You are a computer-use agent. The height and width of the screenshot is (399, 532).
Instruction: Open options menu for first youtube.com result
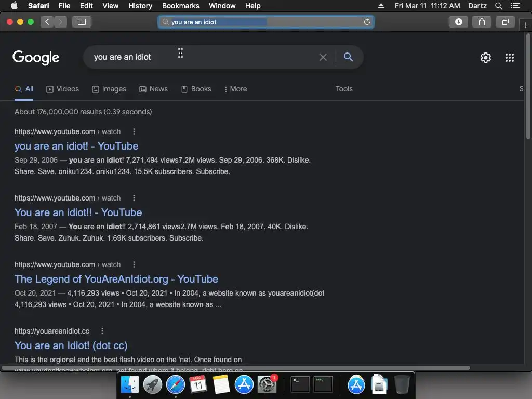(134, 131)
